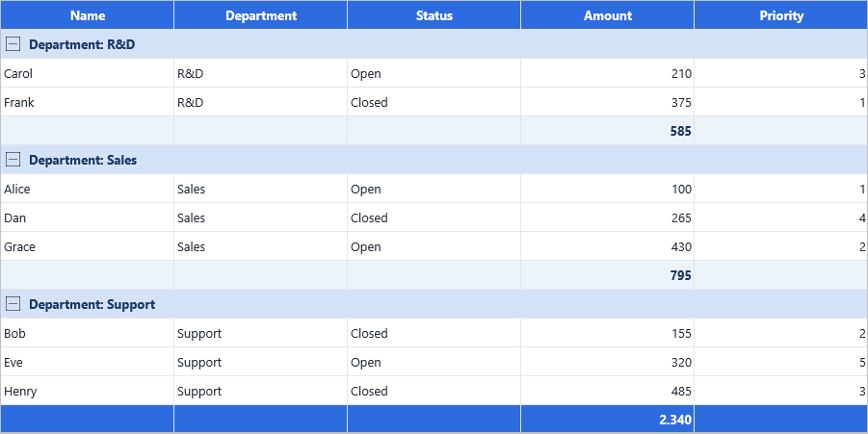Screen dimensions: 868x434
Task: Click the amount 155 in Bob's row
Action: click(x=607, y=333)
